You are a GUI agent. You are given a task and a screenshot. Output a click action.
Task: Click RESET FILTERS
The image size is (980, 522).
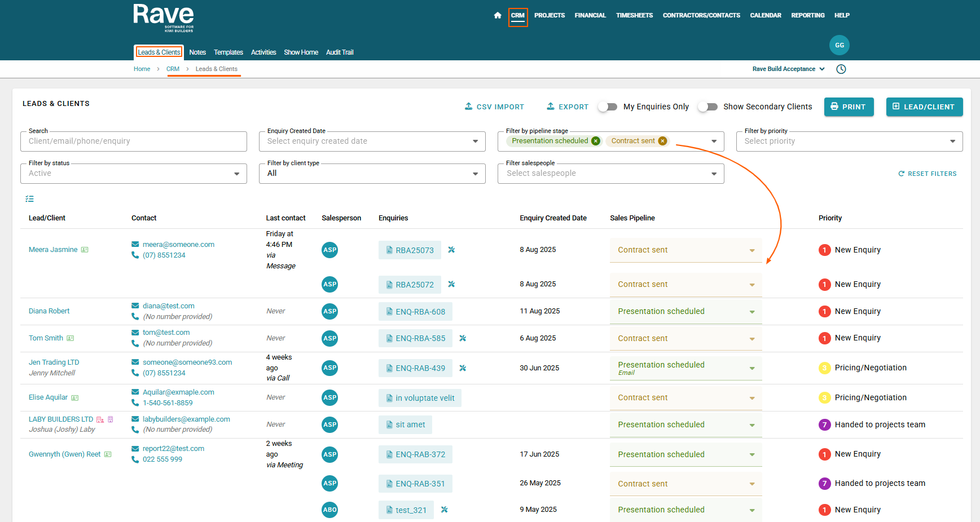(x=927, y=174)
